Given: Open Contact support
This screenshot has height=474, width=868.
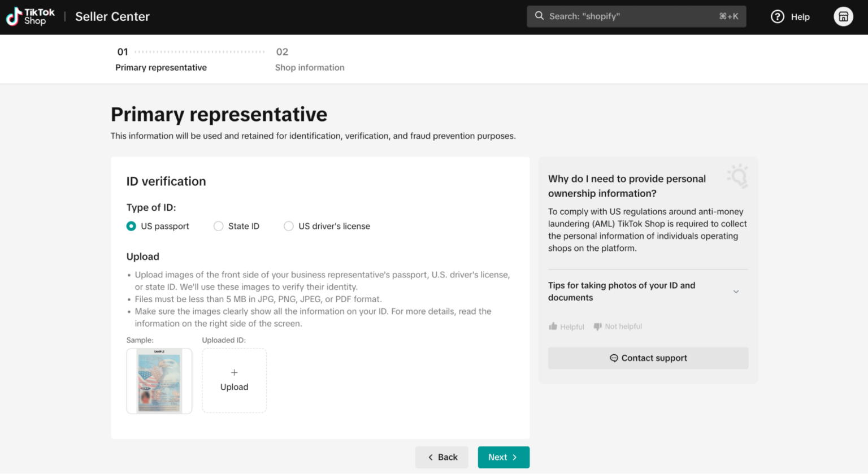Looking at the screenshot, I should click(x=648, y=358).
